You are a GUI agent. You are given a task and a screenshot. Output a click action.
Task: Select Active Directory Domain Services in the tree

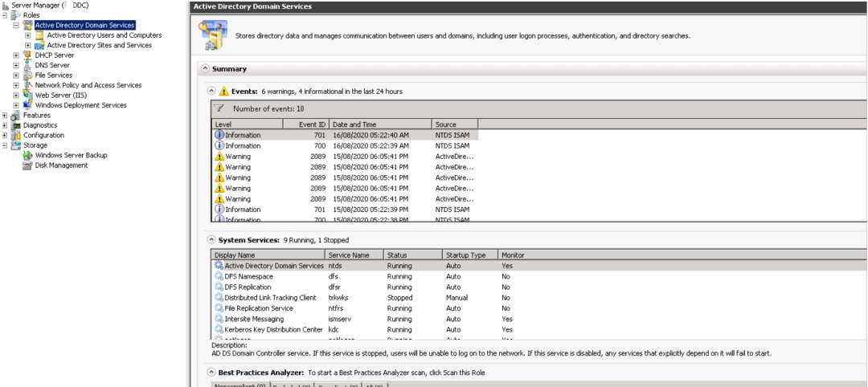click(84, 26)
